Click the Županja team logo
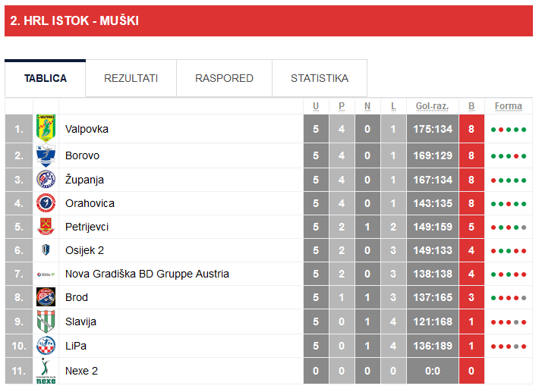The height and width of the screenshot is (392, 539). tap(46, 180)
